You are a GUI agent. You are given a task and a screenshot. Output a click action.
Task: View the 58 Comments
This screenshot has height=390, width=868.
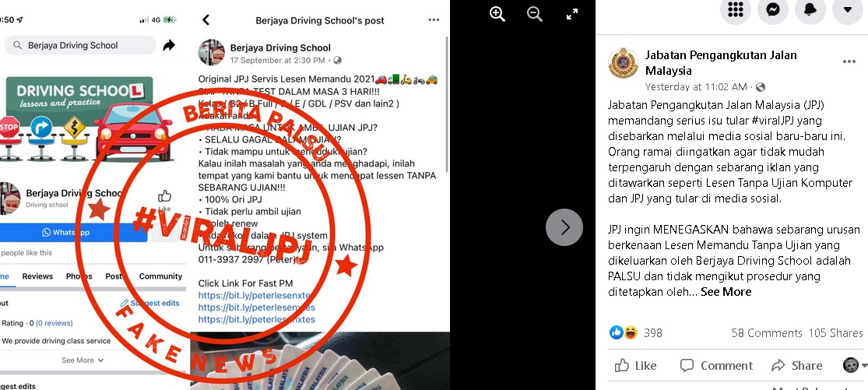[767, 333]
